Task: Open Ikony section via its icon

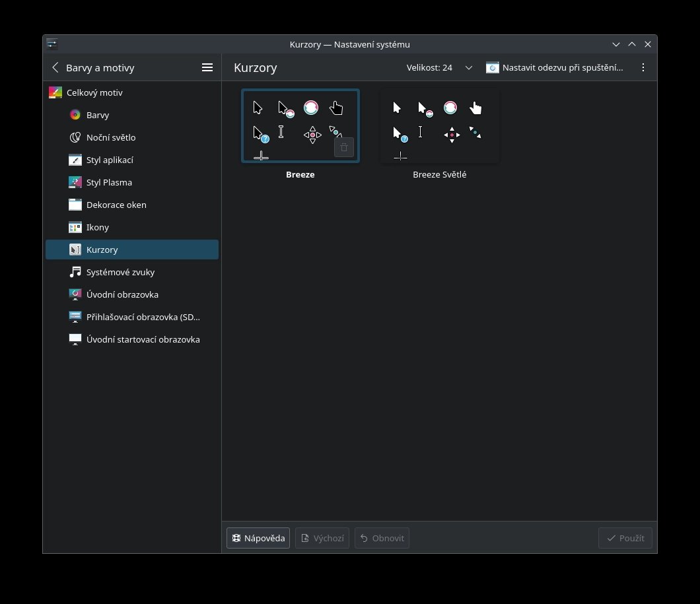Action: click(75, 227)
